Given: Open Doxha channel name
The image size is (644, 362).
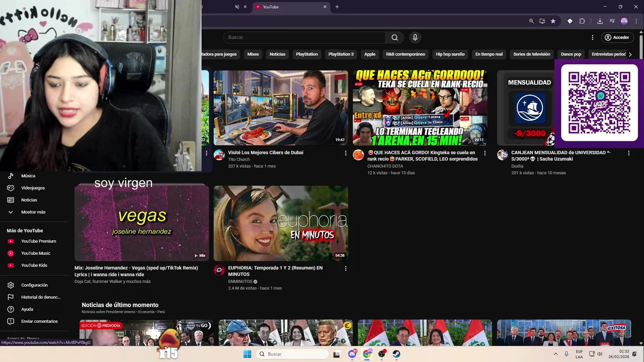Looking at the screenshot, I should click(x=517, y=166).
